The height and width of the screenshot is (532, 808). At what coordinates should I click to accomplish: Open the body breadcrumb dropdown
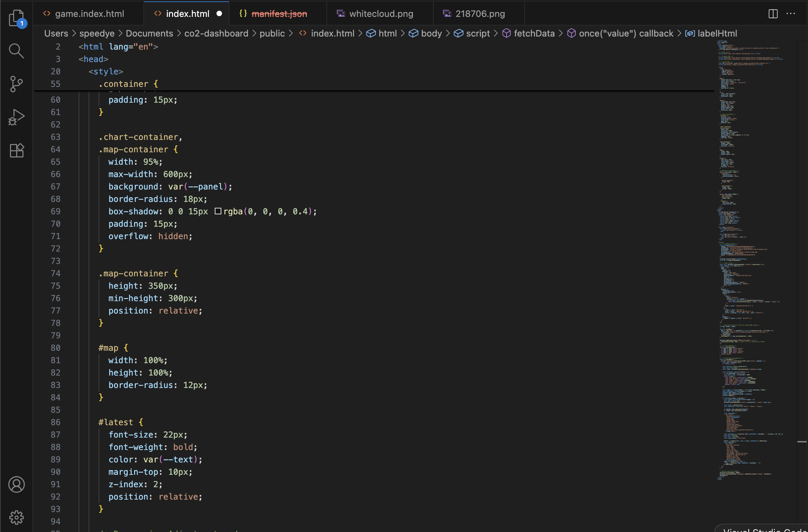431,33
